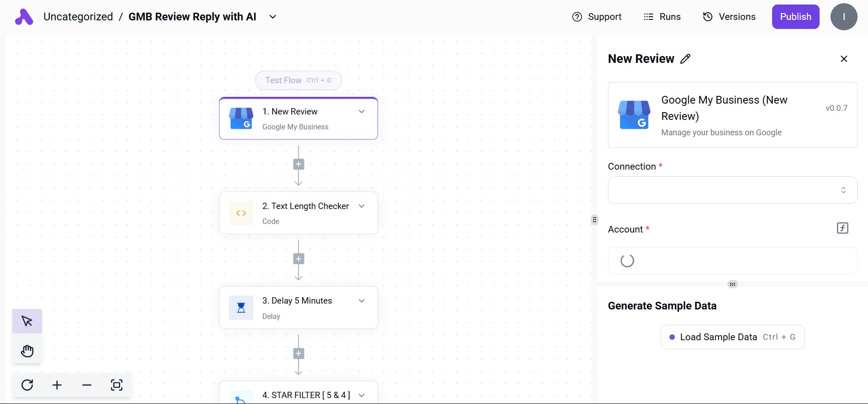Add a step after New Review
The width and height of the screenshot is (868, 404).
(299, 164)
